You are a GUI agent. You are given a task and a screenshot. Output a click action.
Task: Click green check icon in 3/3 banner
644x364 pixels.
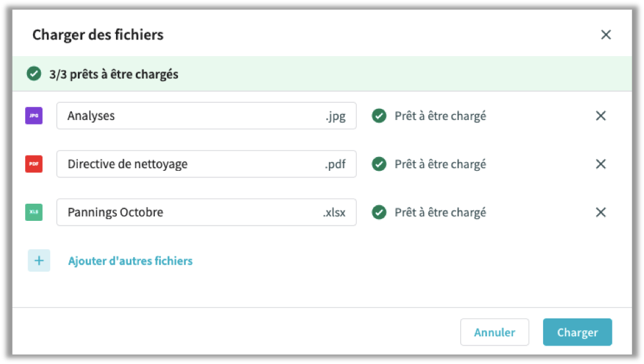[x=34, y=74]
